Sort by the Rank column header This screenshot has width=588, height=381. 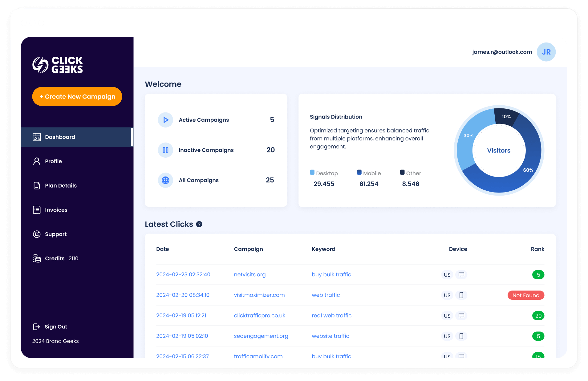click(x=537, y=249)
